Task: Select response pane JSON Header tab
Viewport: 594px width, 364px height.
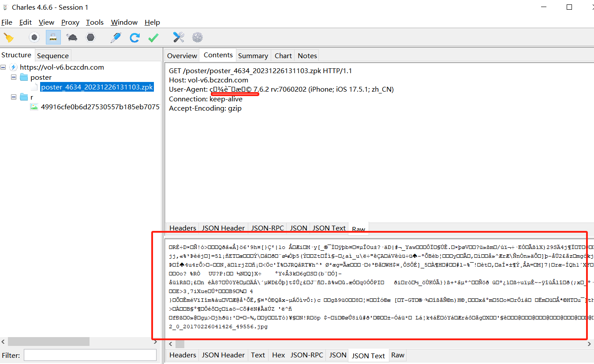Action: point(223,355)
